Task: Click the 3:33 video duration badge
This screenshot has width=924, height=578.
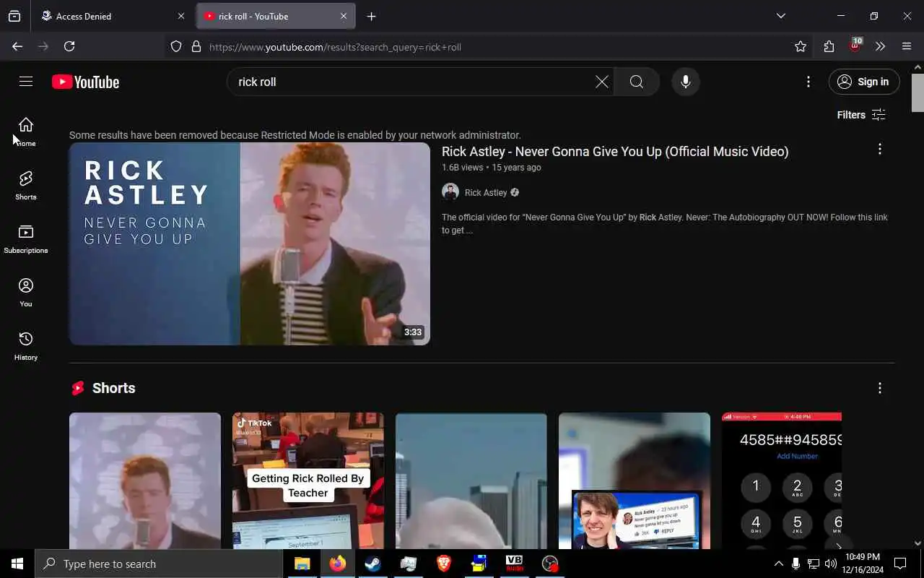Action: [x=413, y=332]
